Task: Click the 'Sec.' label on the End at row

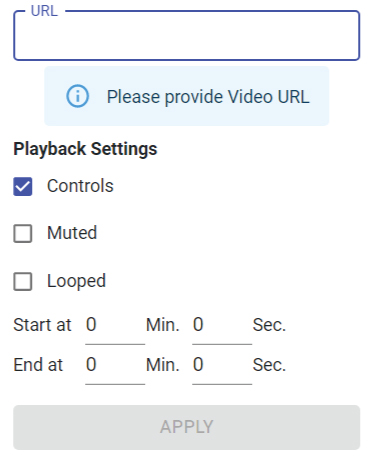Action: [x=269, y=365]
